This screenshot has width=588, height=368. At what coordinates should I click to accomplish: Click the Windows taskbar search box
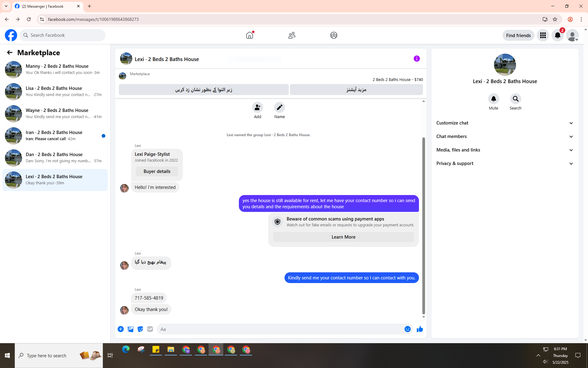click(x=59, y=355)
